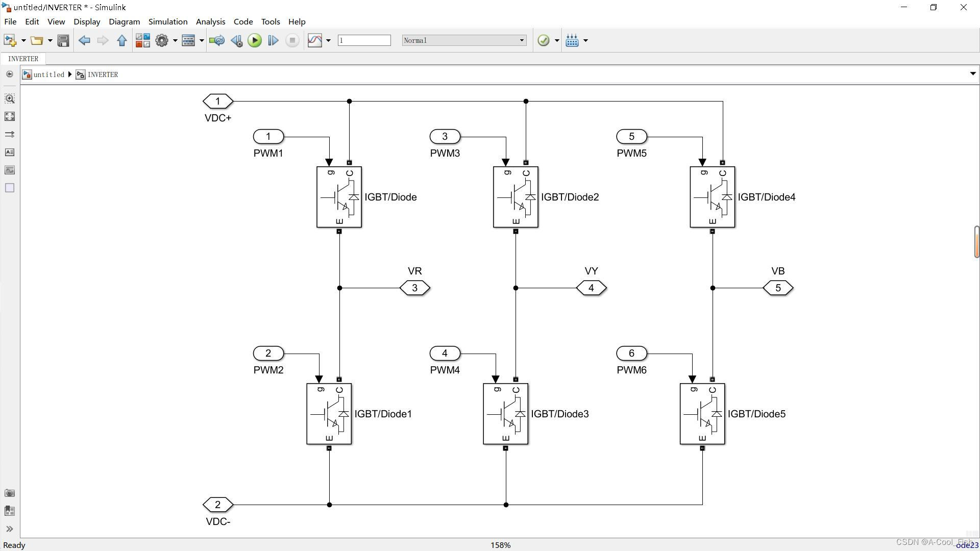Image resolution: width=980 pixels, height=551 pixels.
Task: Expand the Model Advisor checkmark dropdown arrow
Action: tap(557, 40)
